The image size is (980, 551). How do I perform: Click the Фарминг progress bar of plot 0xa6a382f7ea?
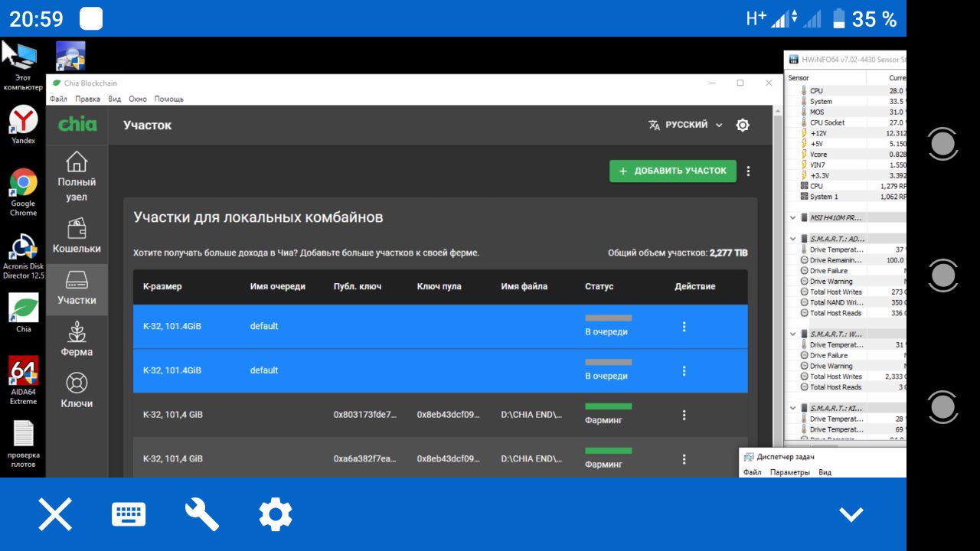[609, 451]
